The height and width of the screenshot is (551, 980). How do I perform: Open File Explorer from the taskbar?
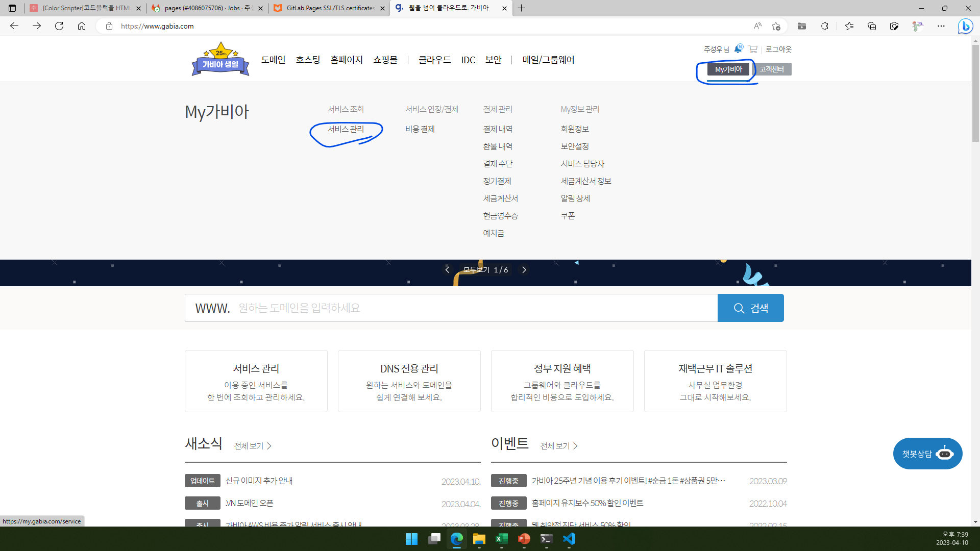479,539
